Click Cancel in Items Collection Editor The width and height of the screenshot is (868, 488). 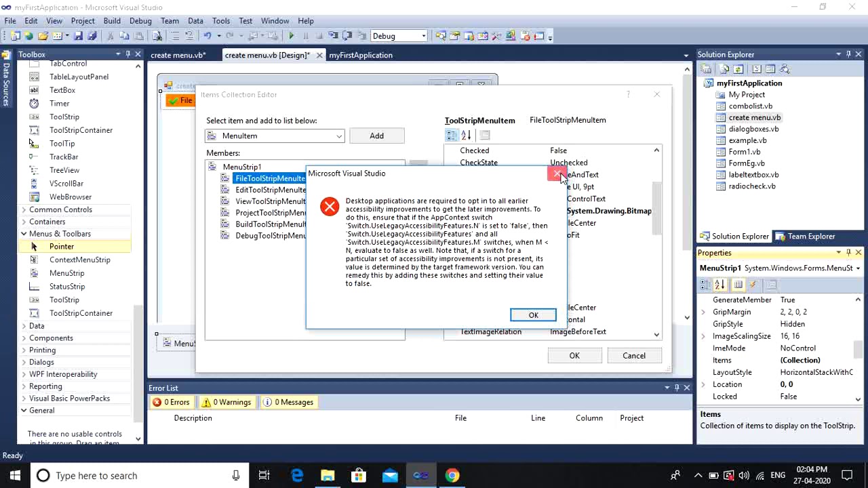click(634, 355)
